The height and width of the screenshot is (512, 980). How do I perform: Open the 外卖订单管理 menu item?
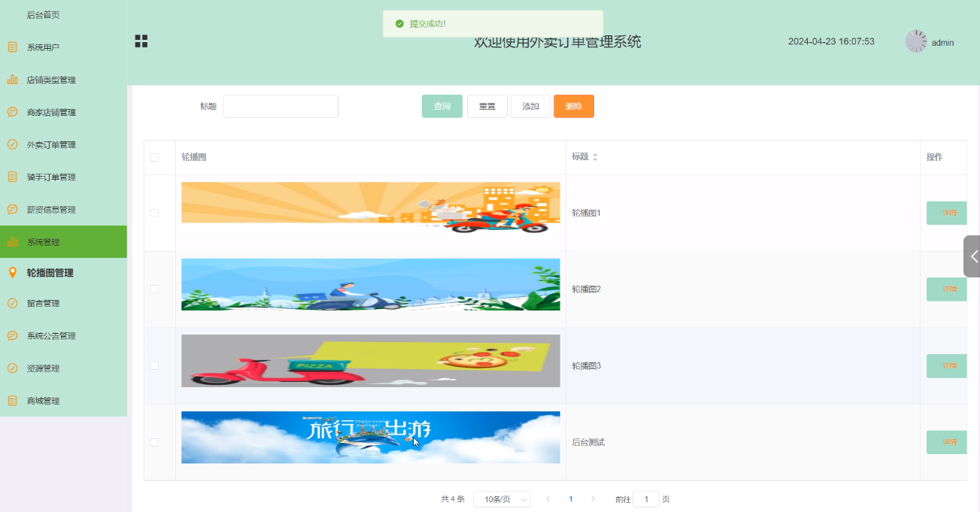(x=63, y=144)
